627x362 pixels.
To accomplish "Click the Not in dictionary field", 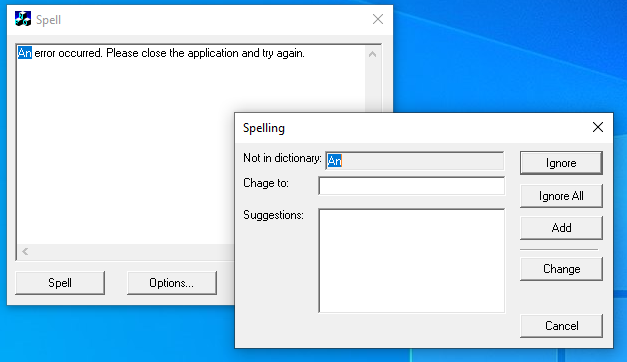I will [x=415, y=161].
